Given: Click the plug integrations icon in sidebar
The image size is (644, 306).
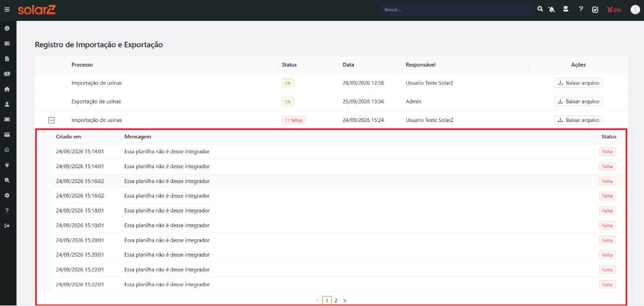Looking at the screenshot, I should tap(7, 165).
